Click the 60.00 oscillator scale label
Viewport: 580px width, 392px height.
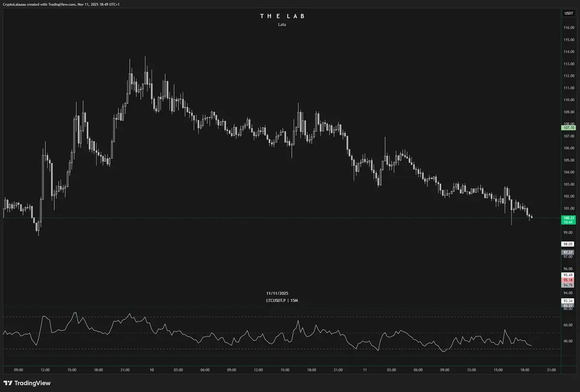[x=568, y=325]
